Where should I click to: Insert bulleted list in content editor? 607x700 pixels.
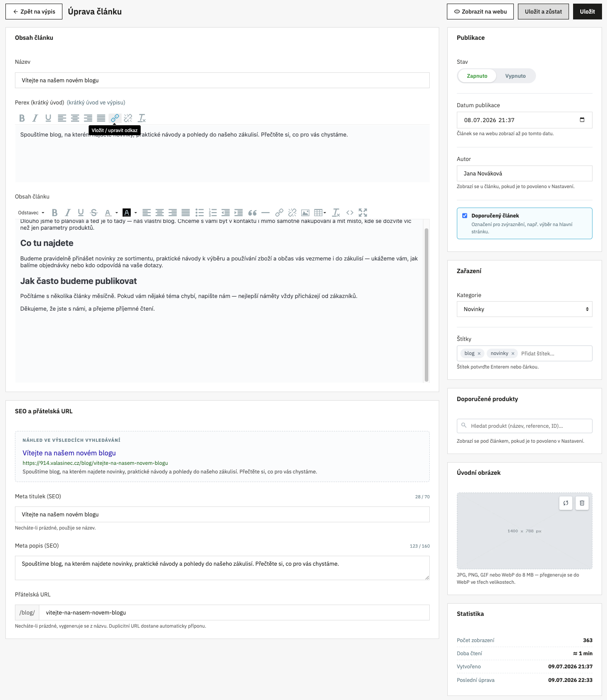pyautogui.click(x=199, y=213)
